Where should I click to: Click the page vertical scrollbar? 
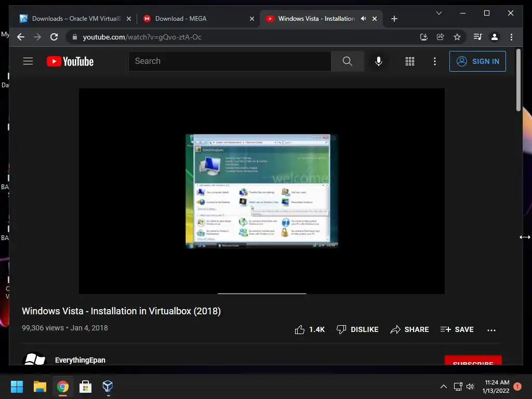pos(518,80)
